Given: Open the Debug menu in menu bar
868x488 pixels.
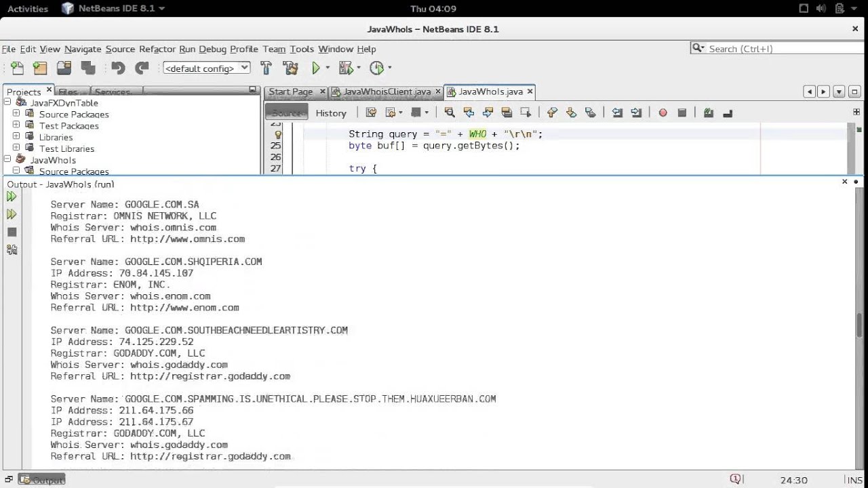Looking at the screenshot, I should coord(213,49).
